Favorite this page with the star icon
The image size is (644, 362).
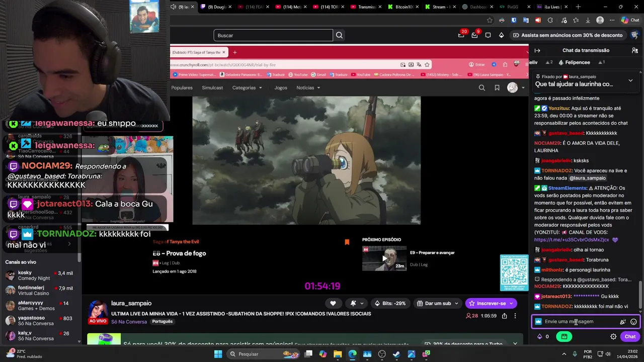coord(490,20)
